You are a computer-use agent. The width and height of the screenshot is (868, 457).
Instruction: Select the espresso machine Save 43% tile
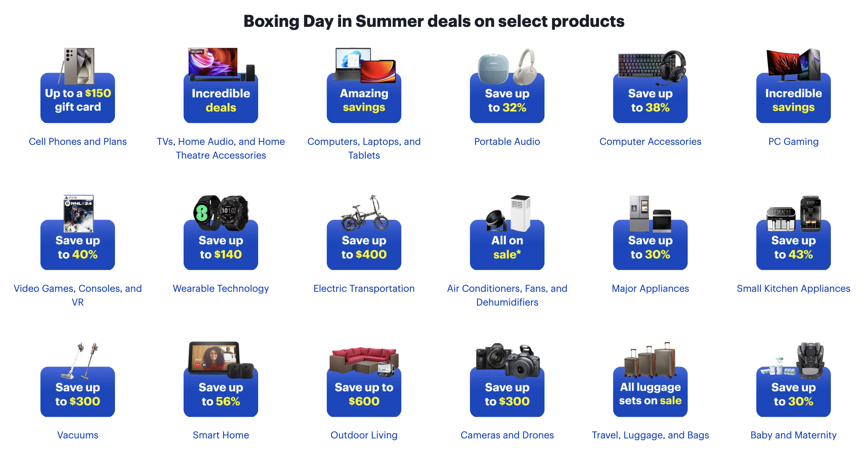[794, 233]
